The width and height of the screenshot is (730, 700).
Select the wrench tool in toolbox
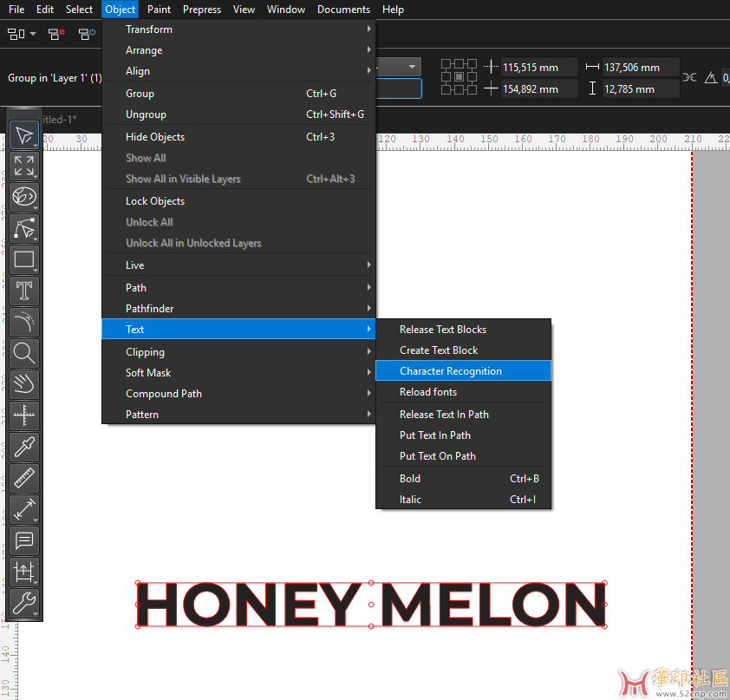[x=24, y=601]
